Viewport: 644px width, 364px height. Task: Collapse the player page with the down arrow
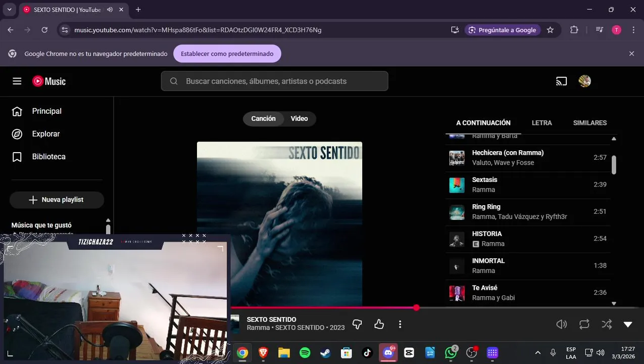[x=628, y=324]
